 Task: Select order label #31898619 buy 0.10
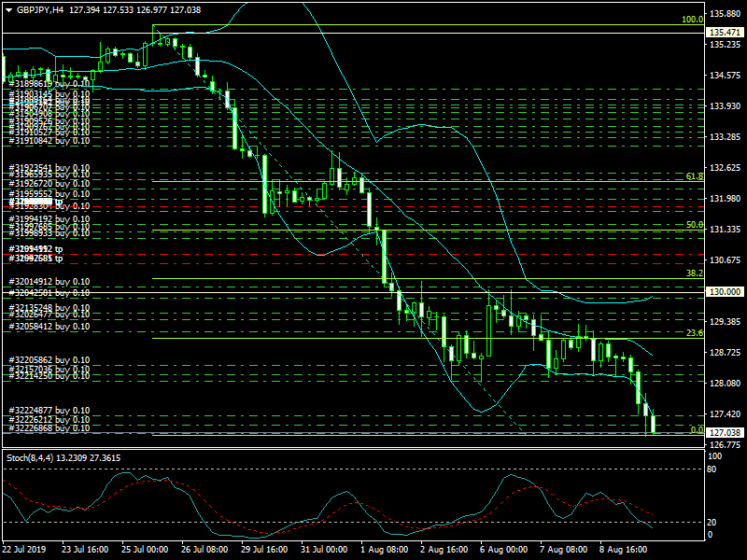49,84
